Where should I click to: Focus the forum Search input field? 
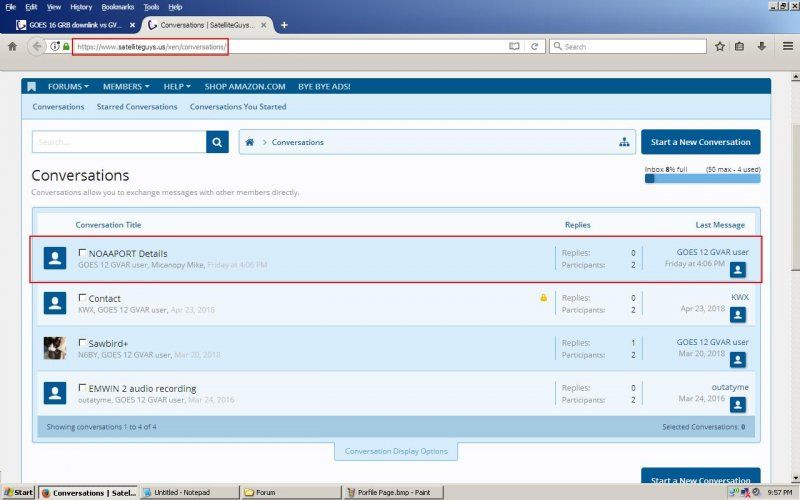119,142
